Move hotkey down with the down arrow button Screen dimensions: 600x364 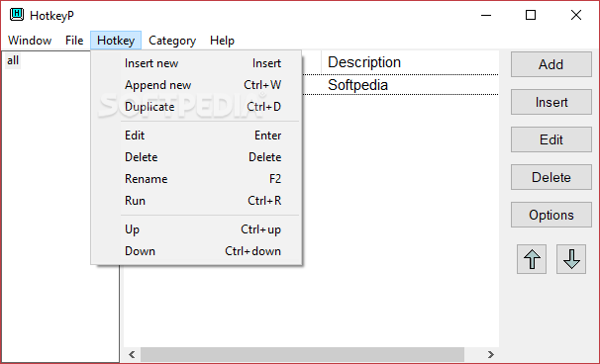(571, 259)
